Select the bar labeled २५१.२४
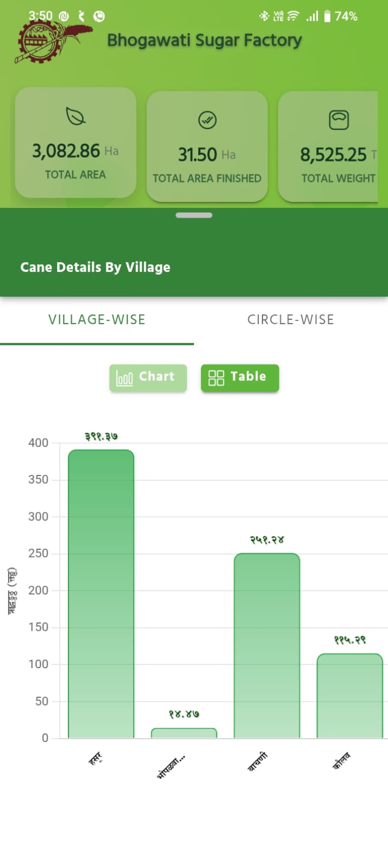Screen dimensions: 388x868 pos(267,645)
